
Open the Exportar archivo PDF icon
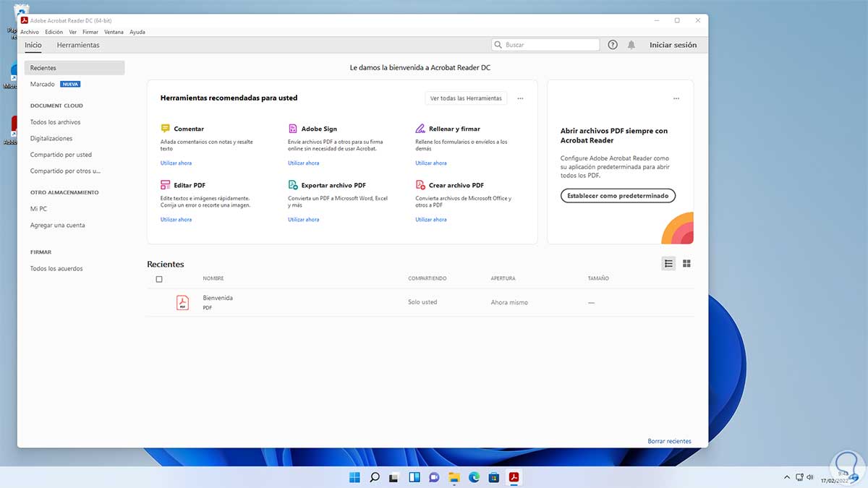293,185
